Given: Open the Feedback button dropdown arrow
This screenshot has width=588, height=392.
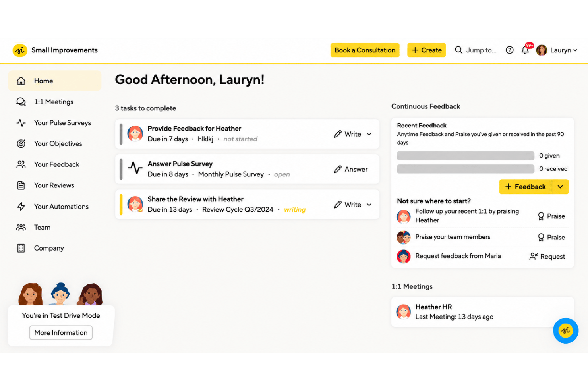Looking at the screenshot, I should tap(560, 187).
